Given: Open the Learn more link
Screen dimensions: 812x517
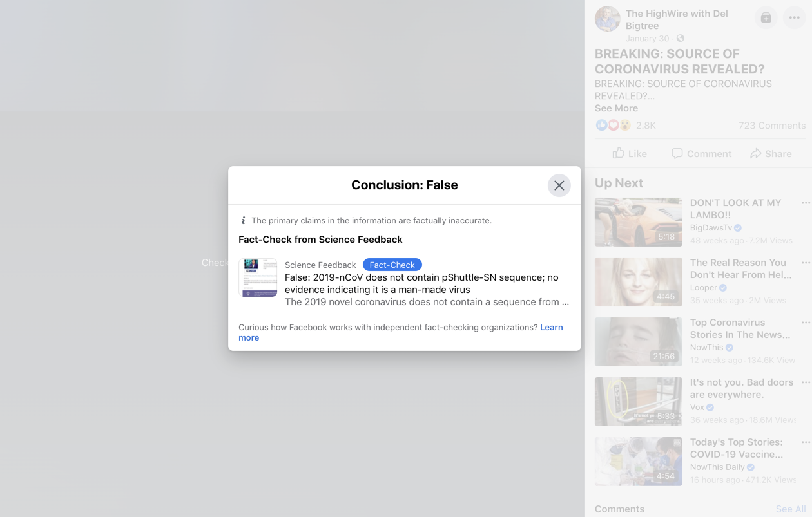Looking at the screenshot, I should coord(551,327).
